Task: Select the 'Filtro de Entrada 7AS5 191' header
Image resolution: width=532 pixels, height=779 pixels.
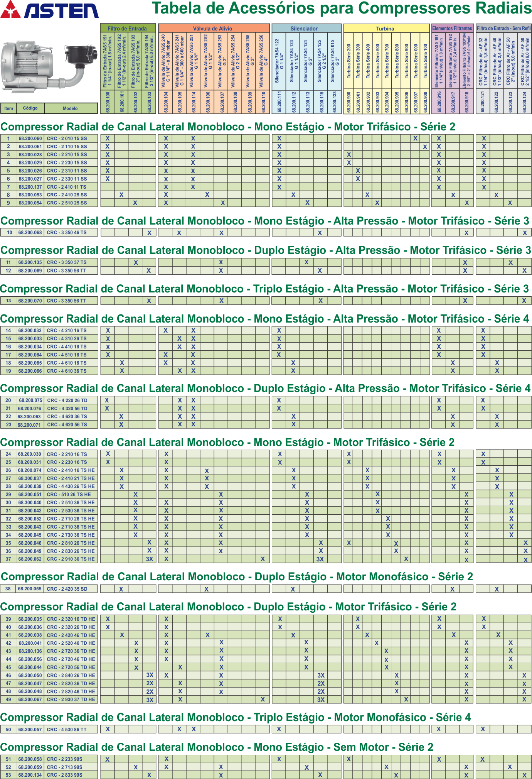Action: tap(107, 61)
